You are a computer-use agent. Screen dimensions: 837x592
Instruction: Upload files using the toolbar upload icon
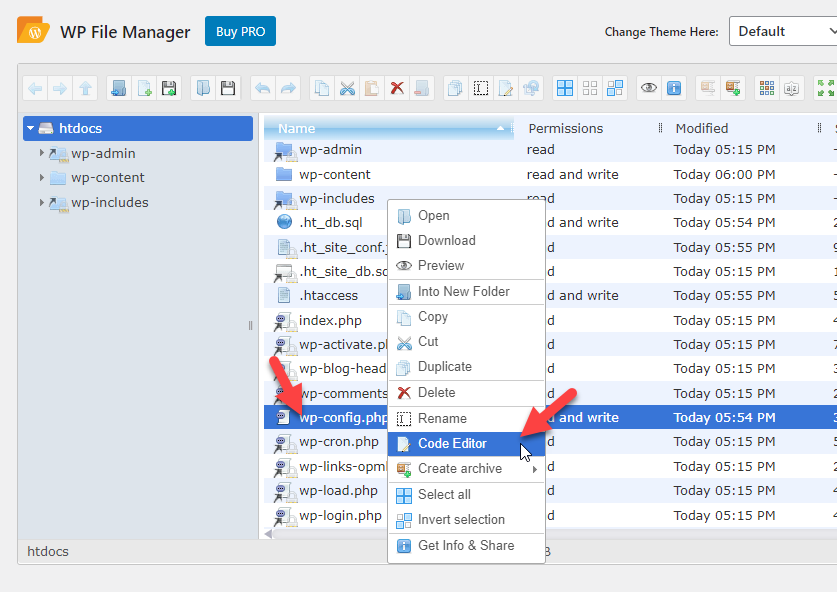pos(169,88)
